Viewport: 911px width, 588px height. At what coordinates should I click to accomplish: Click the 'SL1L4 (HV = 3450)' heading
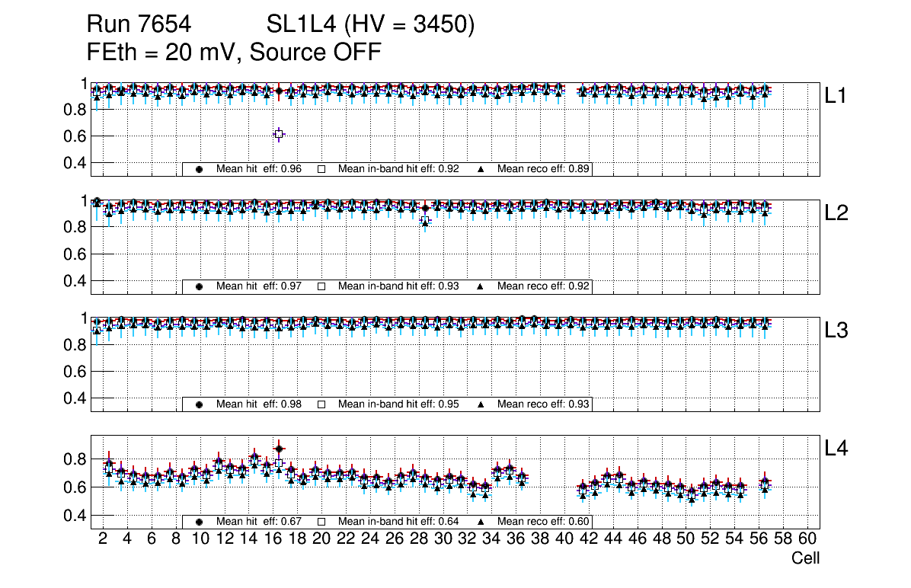371,25
